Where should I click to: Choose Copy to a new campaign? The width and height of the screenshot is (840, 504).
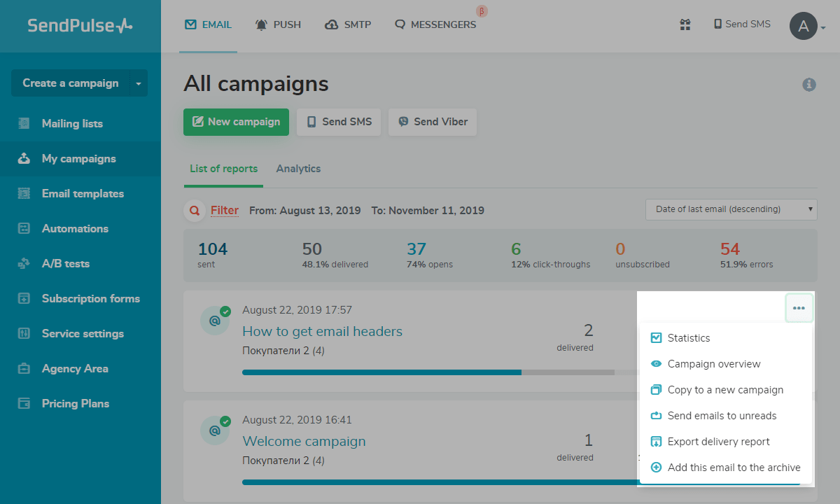coord(725,390)
